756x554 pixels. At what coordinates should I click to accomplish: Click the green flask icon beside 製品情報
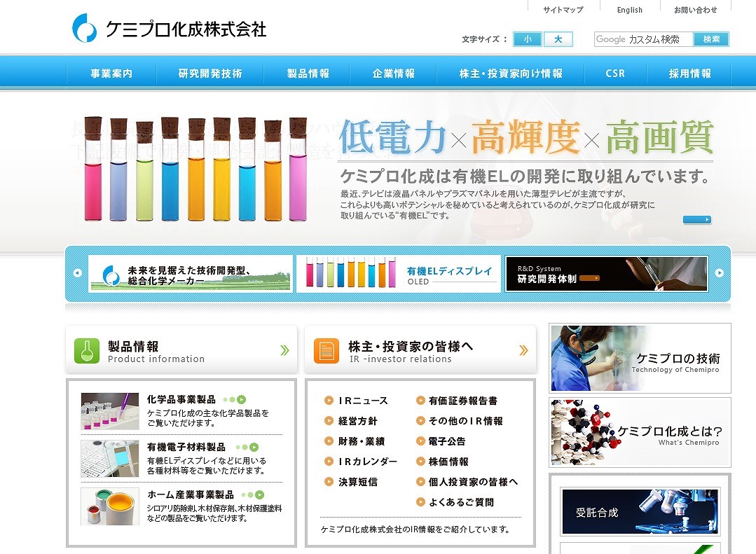(87, 350)
